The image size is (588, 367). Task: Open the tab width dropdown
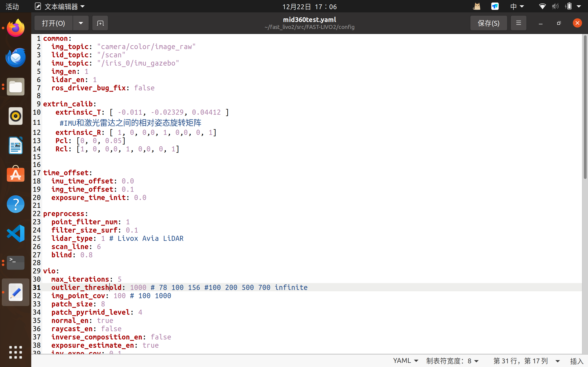tap(452, 361)
